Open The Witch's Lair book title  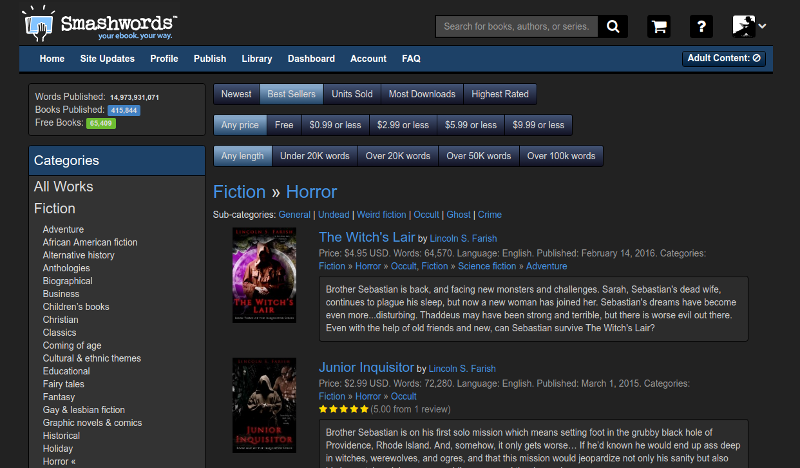[x=367, y=237]
